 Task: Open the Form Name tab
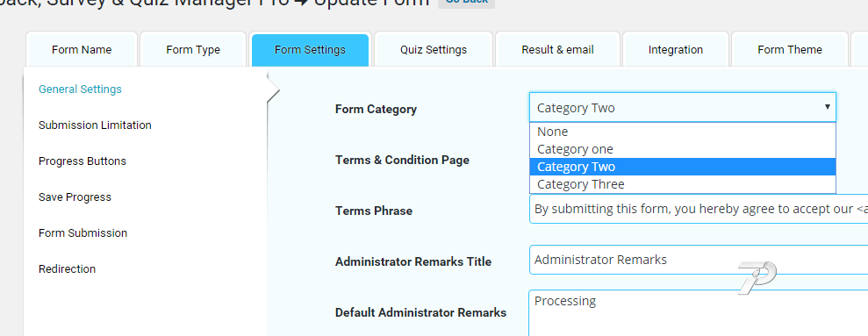tap(82, 49)
